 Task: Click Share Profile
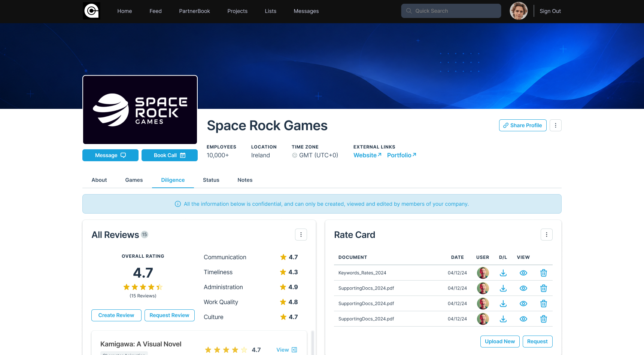523,125
